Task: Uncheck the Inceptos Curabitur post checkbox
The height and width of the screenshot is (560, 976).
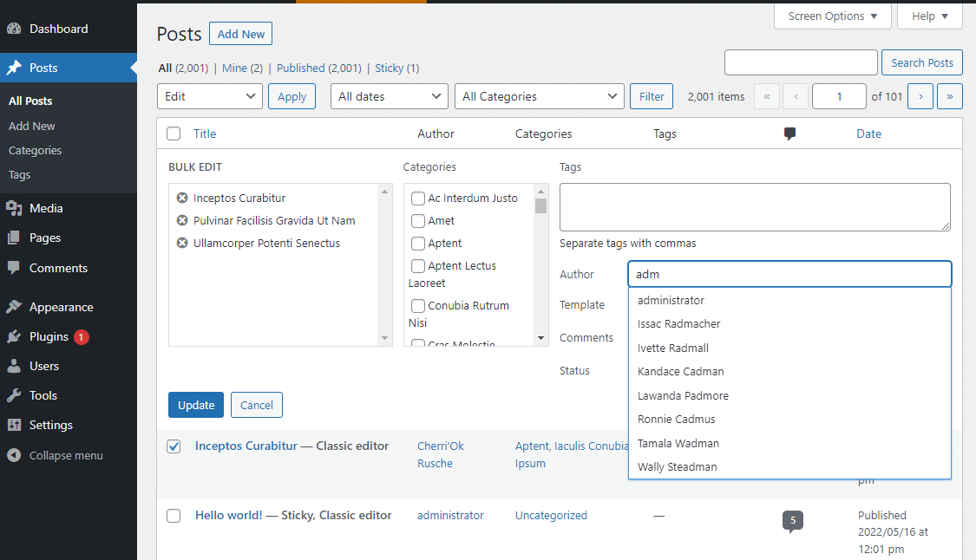Action: tap(174, 446)
